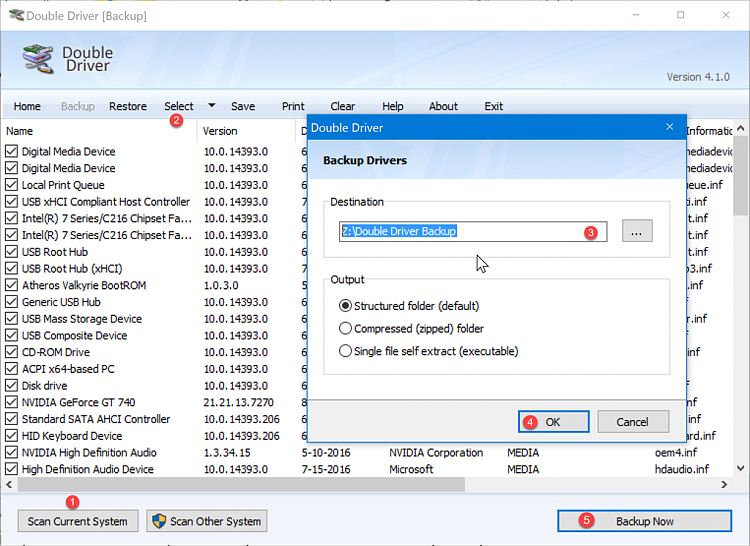The width and height of the screenshot is (750, 546).
Task: Click the scroll up arrow of list
Action: pos(740,128)
